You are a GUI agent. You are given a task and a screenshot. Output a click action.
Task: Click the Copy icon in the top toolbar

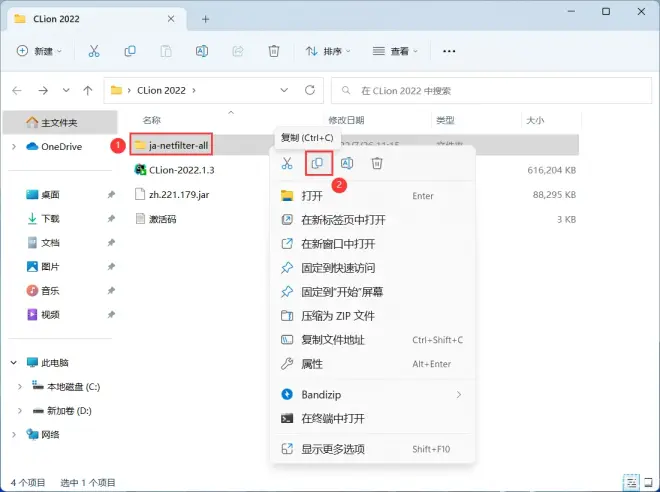coord(130,51)
